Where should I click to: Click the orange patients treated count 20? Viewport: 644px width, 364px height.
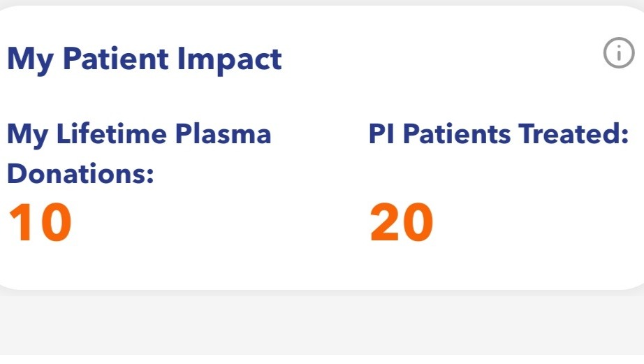(x=402, y=222)
